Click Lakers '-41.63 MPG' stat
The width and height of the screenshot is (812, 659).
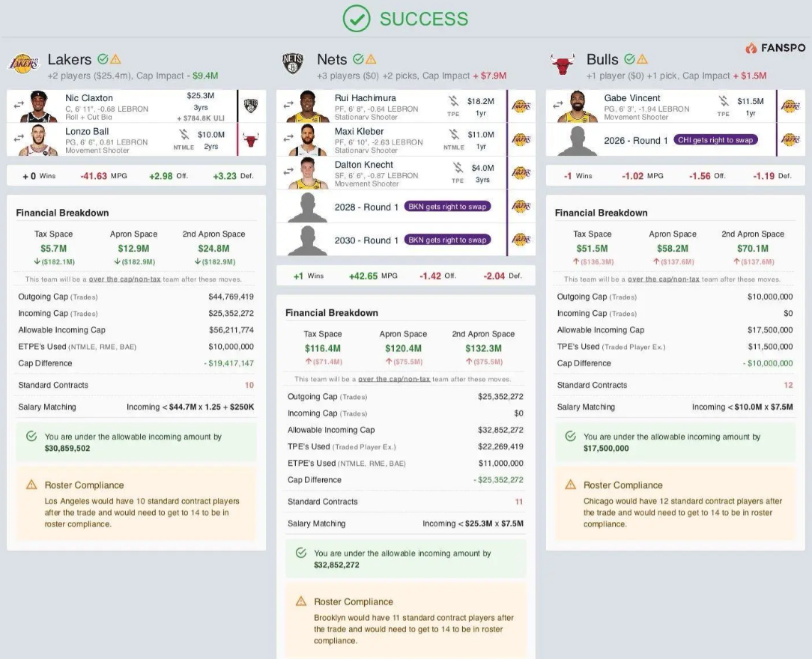point(103,176)
